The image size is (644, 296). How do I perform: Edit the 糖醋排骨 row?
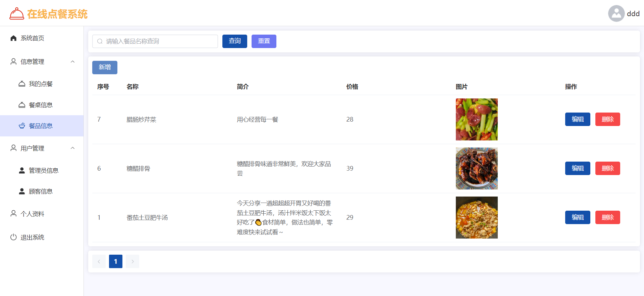coord(577,168)
